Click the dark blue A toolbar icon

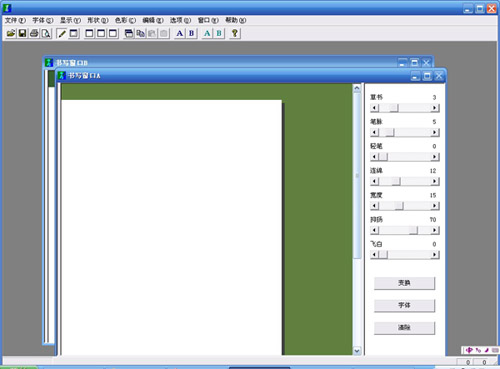pos(180,33)
